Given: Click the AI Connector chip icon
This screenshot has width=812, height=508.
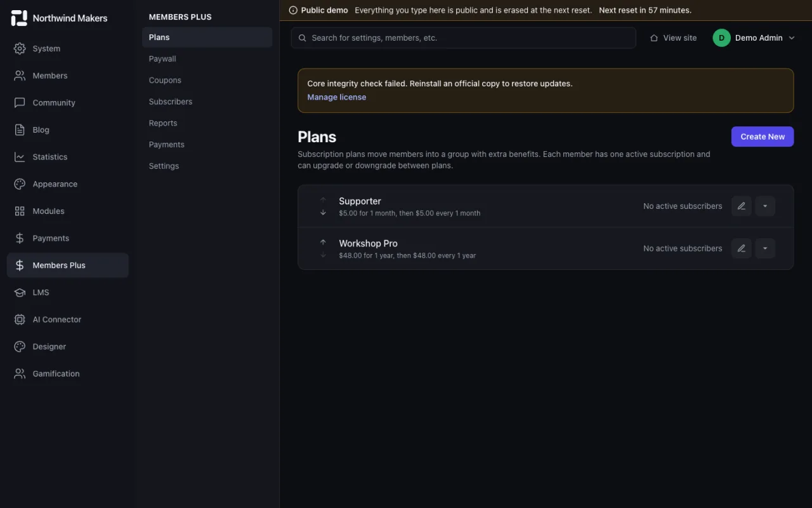Looking at the screenshot, I should [20, 319].
